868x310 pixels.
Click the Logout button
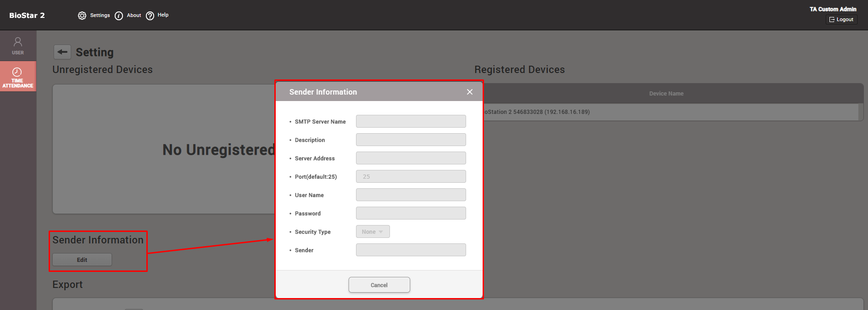click(841, 19)
